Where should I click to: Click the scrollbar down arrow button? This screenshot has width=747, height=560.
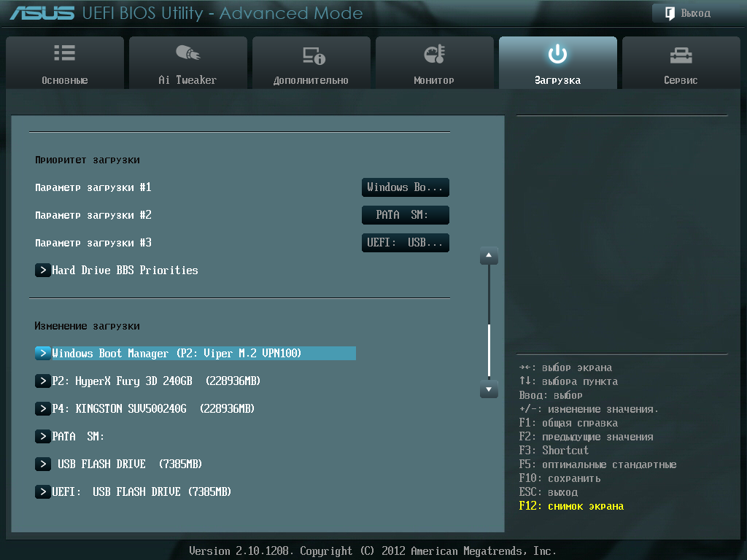pos(489,389)
